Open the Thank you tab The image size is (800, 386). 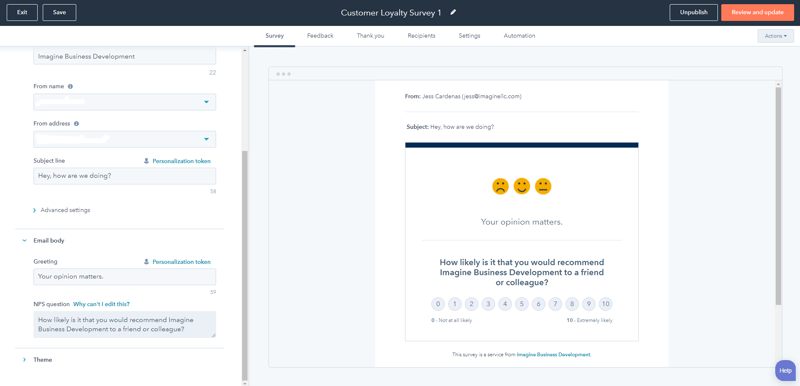(x=370, y=36)
